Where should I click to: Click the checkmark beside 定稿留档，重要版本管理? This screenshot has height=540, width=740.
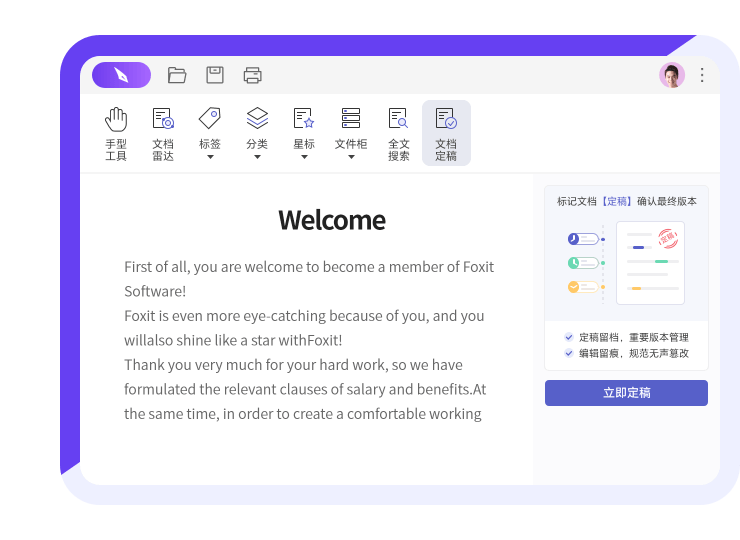tap(569, 337)
